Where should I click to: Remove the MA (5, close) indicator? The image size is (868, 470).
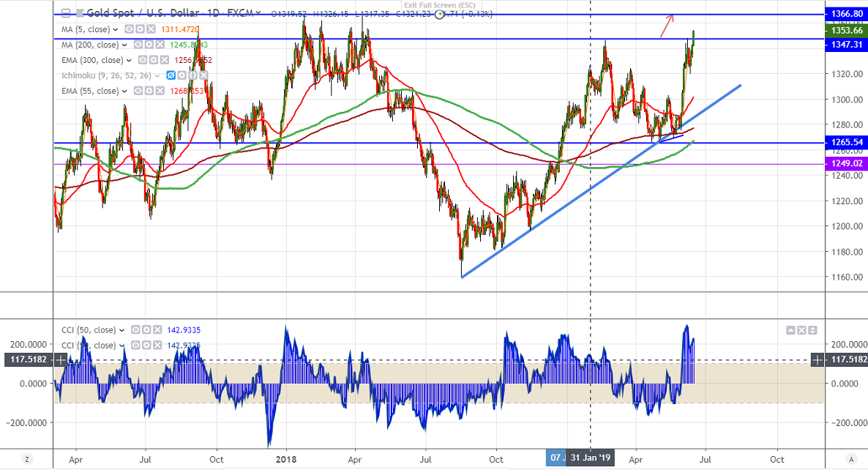pyautogui.click(x=149, y=29)
